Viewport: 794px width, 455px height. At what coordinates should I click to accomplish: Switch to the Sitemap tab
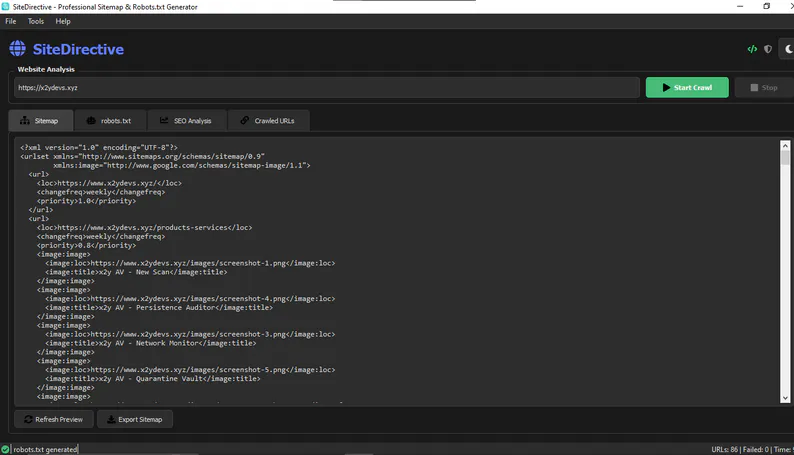point(41,120)
